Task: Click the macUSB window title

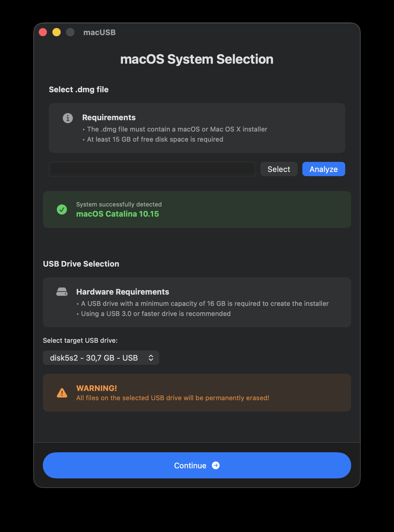Action: (x=99, y=32)
